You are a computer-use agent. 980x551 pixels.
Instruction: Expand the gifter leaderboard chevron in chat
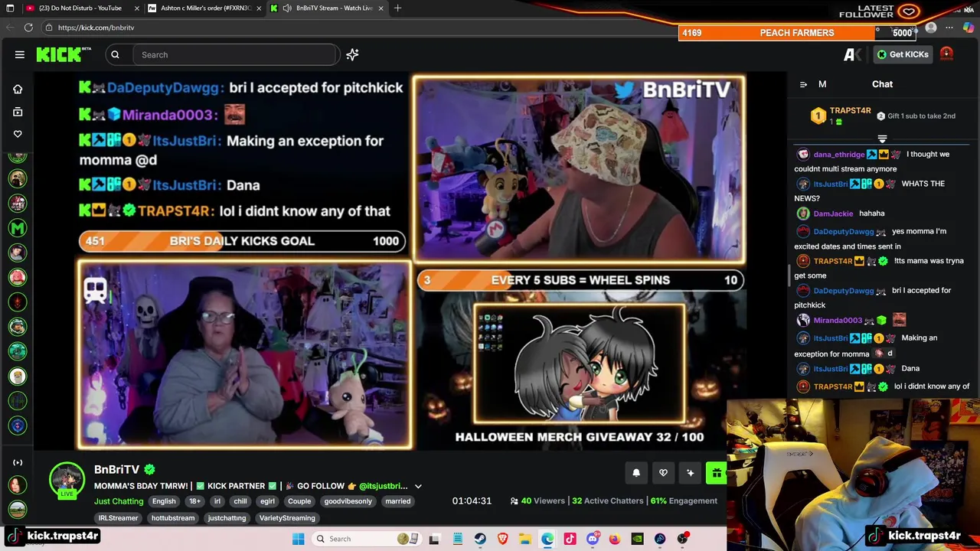(882, 139)
